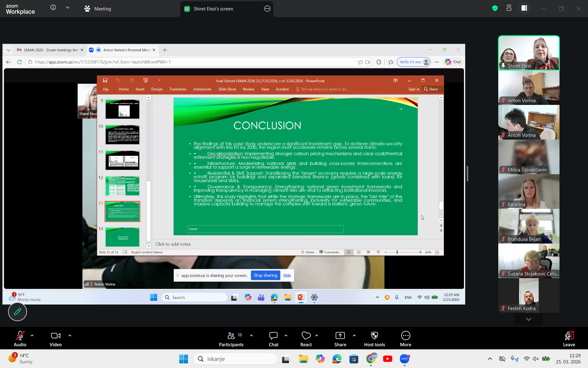Open the Meeting tab

click(x=98, y=9)
